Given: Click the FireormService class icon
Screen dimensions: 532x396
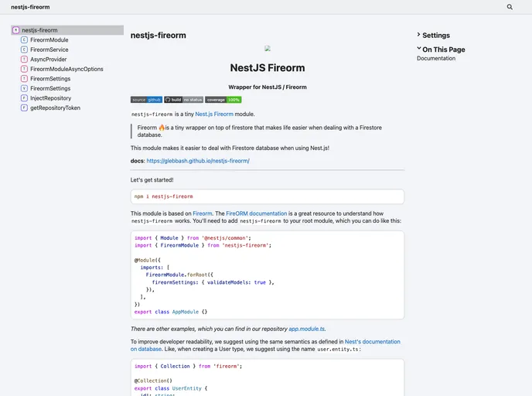Looking at the screenshot, I should click(24, 49).
